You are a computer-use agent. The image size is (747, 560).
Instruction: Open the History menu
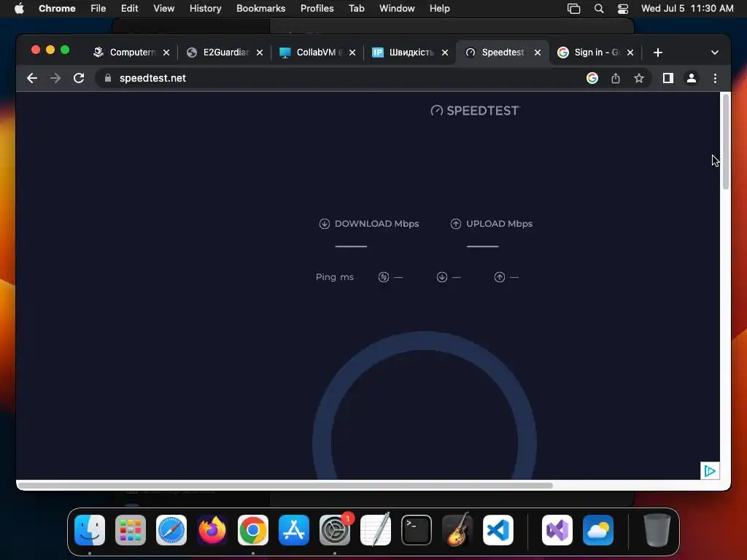(205, 9)
